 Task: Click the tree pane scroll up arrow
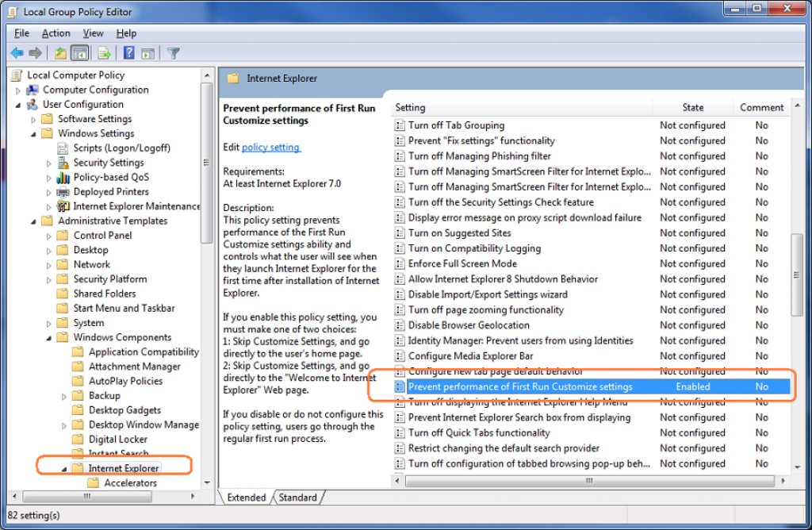207,75
